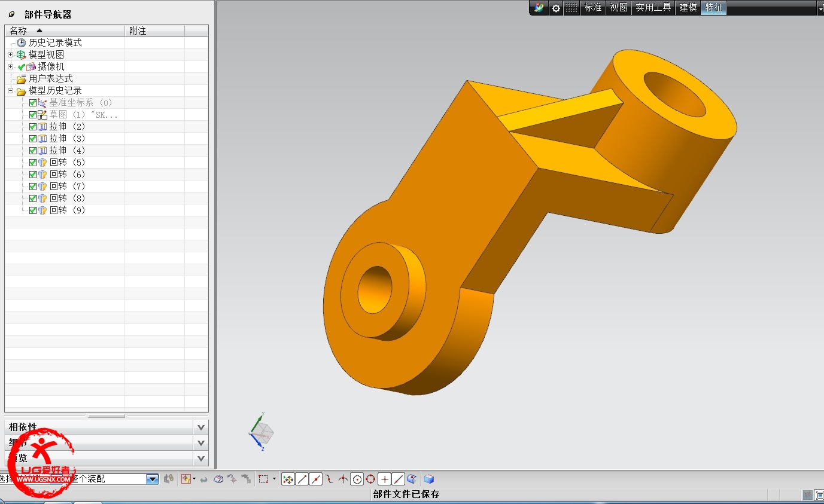Viewport: 824px width, 504px height.
Task: Open the 整个装配 selection scope dropdown arrow
Action: (x=153, y=479)
